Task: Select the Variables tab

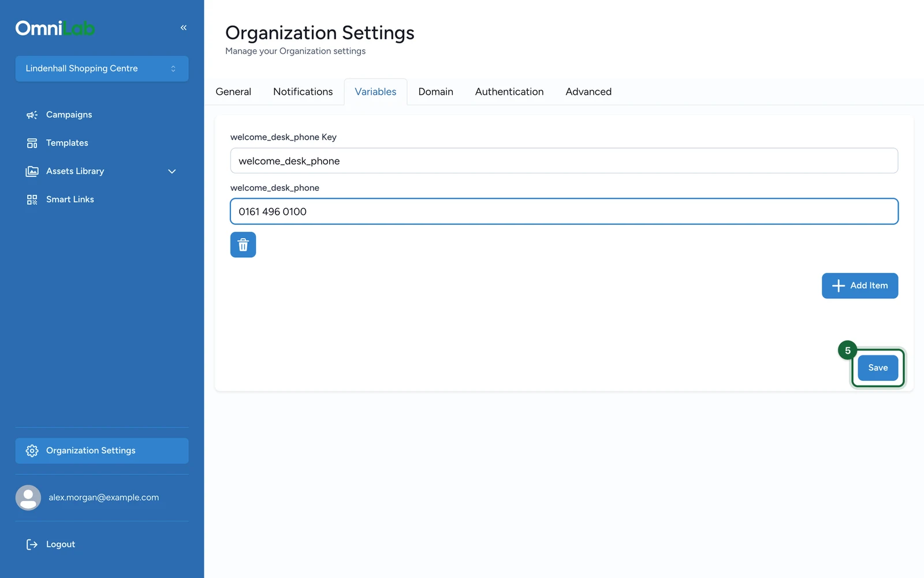Action: coord(375,92)
